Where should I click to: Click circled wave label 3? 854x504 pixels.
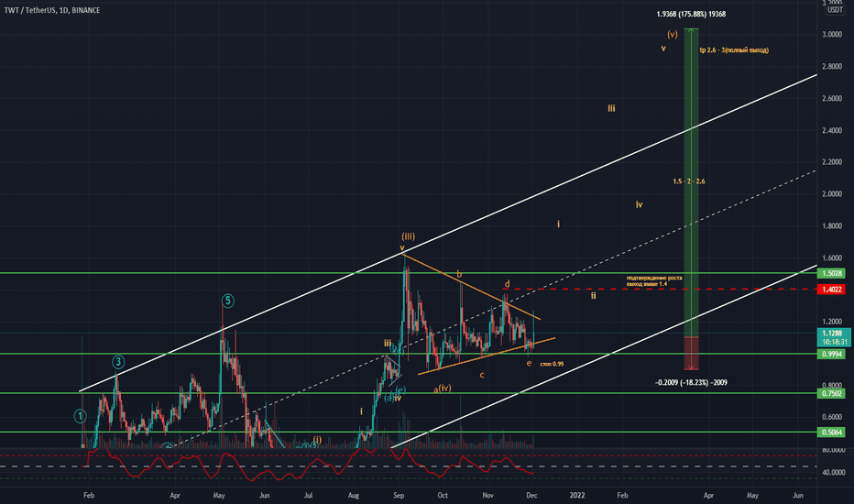pos(118,362)
